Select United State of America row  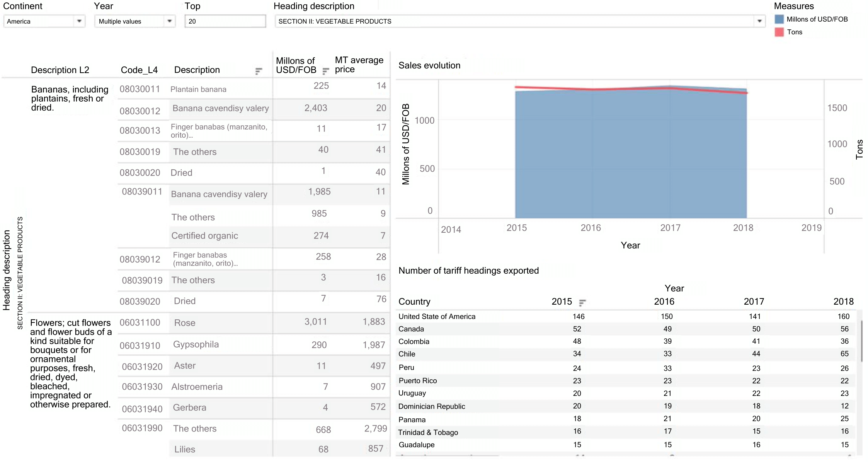click(437, 317)
